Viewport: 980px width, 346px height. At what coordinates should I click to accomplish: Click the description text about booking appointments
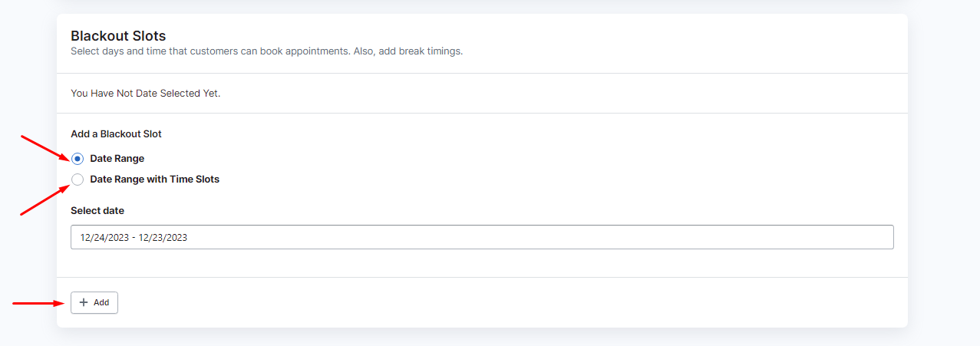click(267, 52)
